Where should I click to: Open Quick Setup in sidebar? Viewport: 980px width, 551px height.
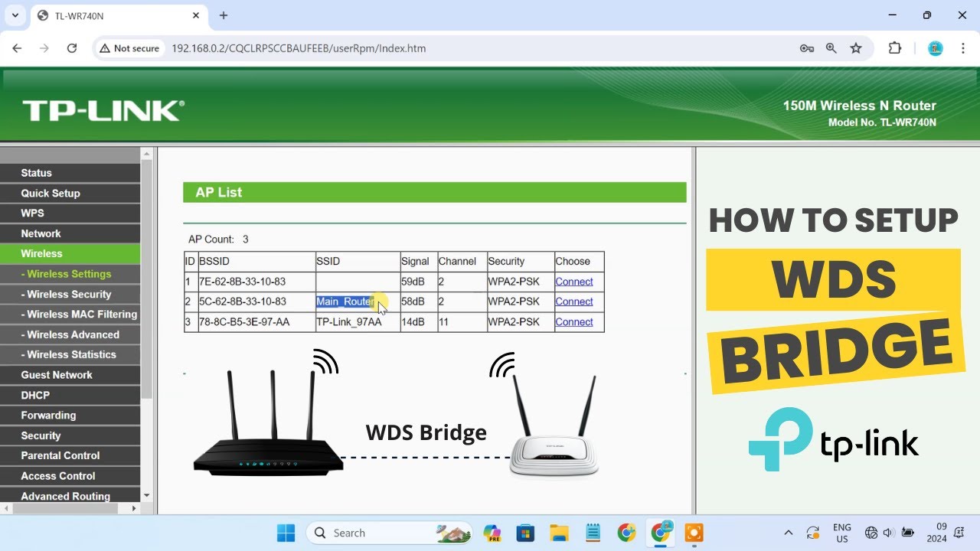(70, 193)
